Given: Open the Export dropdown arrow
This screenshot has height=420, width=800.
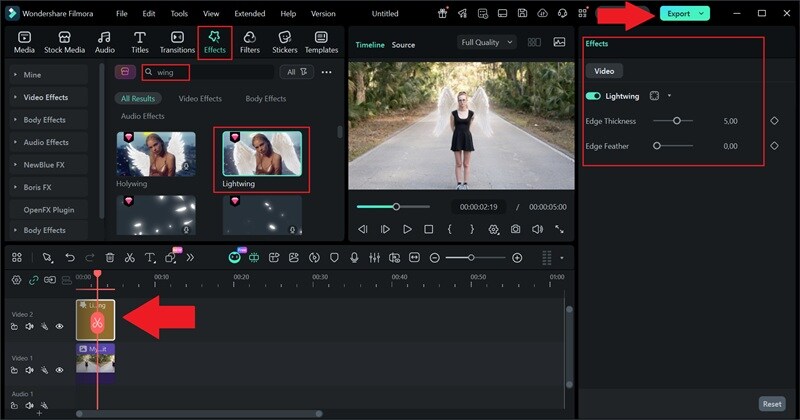Looking at the screenshot, I should click(x=702, y=14).
